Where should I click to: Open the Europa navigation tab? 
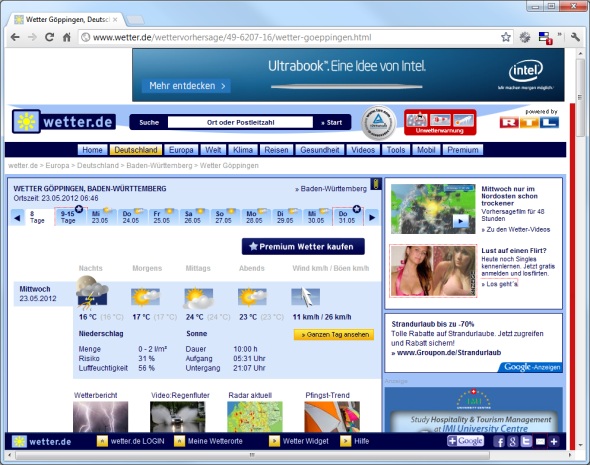click(x=181, y=150)
